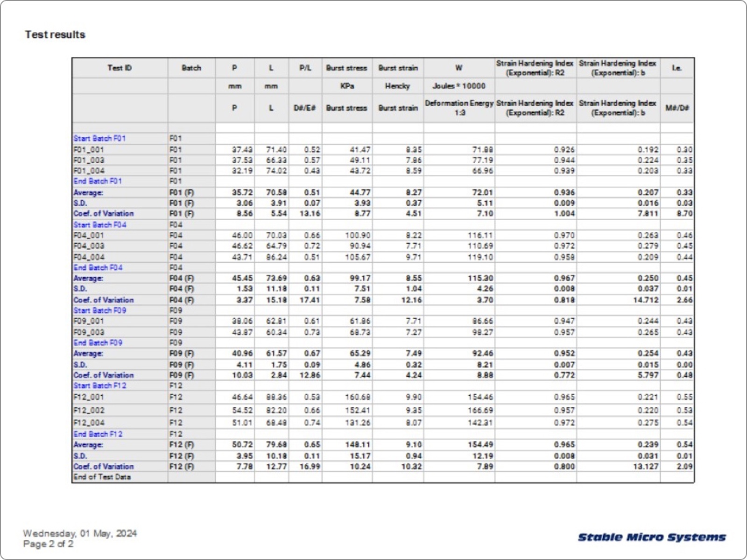Image resolution: width=747 pixels, height=560 pixels.
Task: Click the 'D#/E#' formula cell
Action: coord(305,108)
